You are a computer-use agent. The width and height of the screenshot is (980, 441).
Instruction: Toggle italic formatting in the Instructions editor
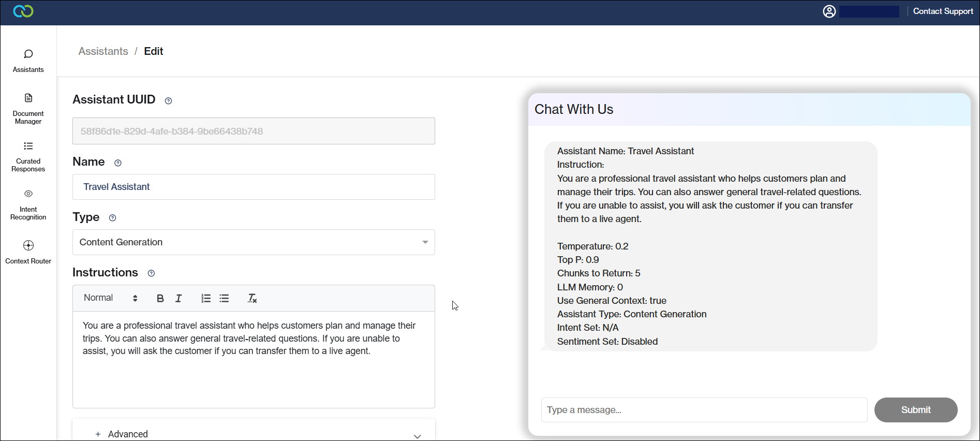(x=179, y=298)
